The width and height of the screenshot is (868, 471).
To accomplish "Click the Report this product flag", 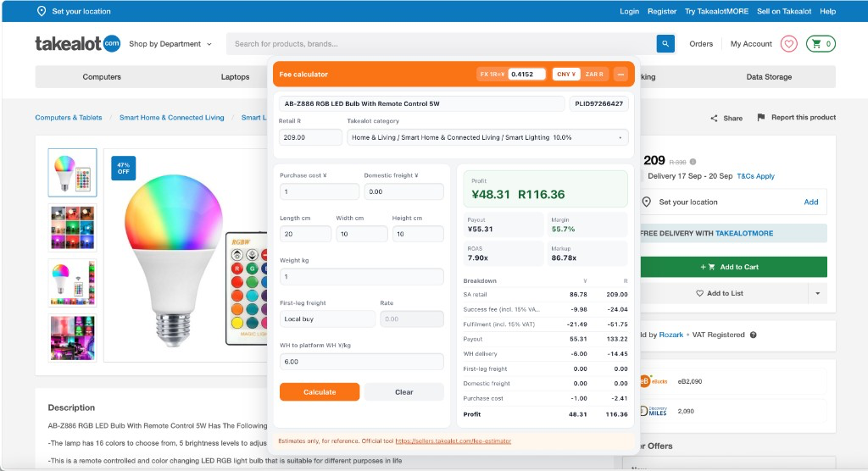I will 760,118.
